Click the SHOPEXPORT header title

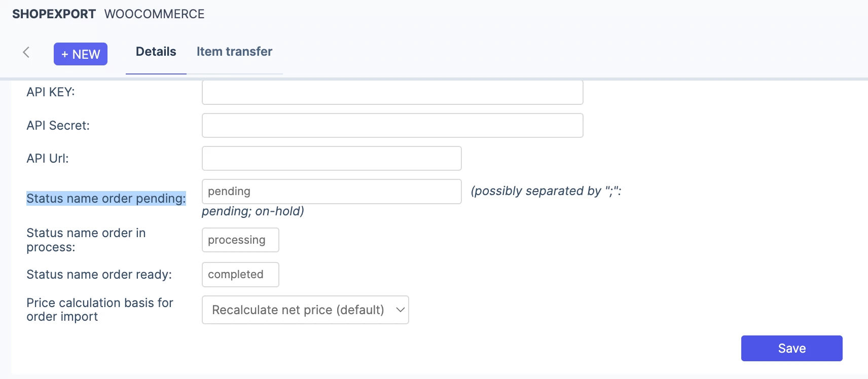point(54,14)
